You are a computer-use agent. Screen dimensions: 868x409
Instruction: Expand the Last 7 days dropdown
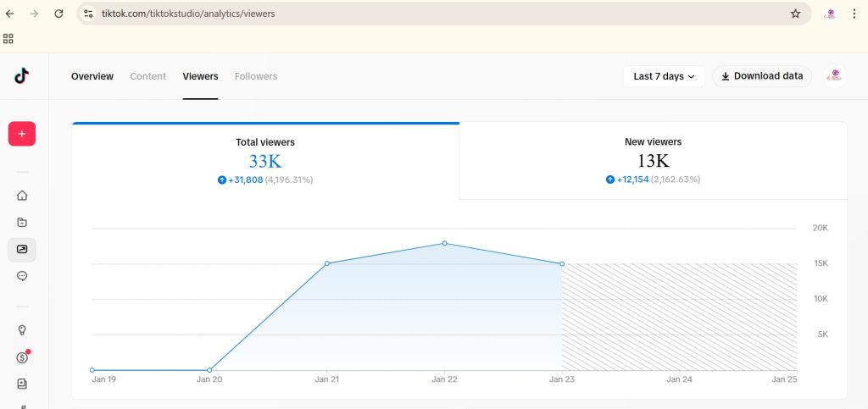(664, 76)
